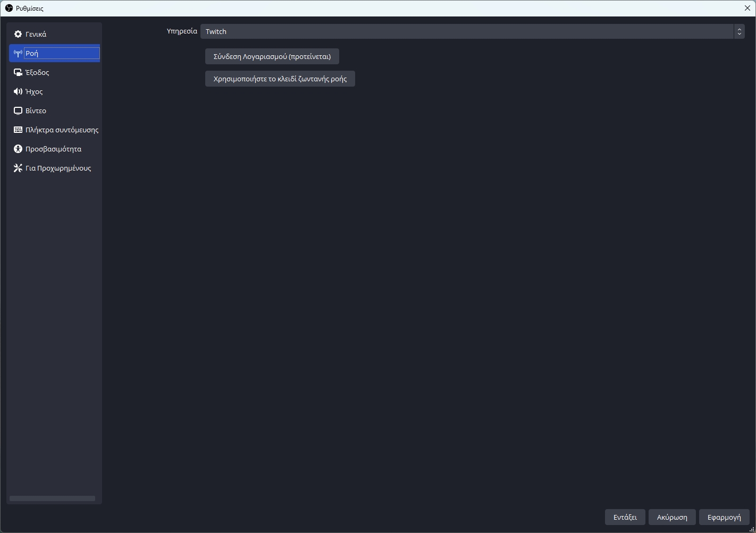756x533 pixels.
Task: Click the arrows on the Υπηρεσία combo box
Action: 739,31
